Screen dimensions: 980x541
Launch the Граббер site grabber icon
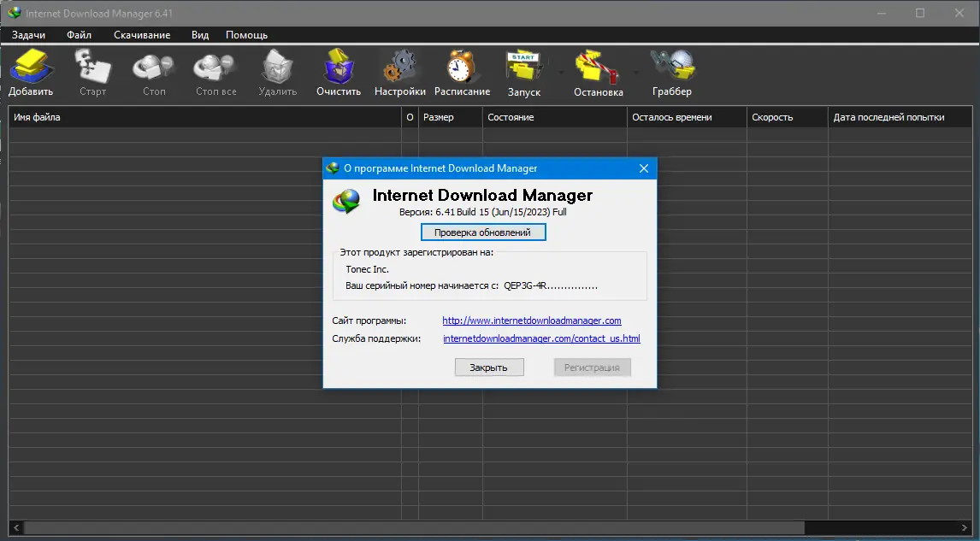point(671,64)
